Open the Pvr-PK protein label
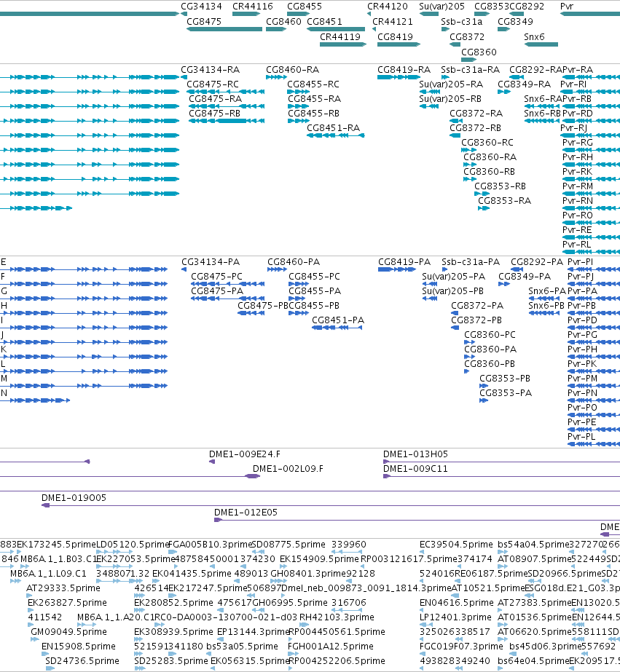The image size is (620, 672). (x=582, y=364)
